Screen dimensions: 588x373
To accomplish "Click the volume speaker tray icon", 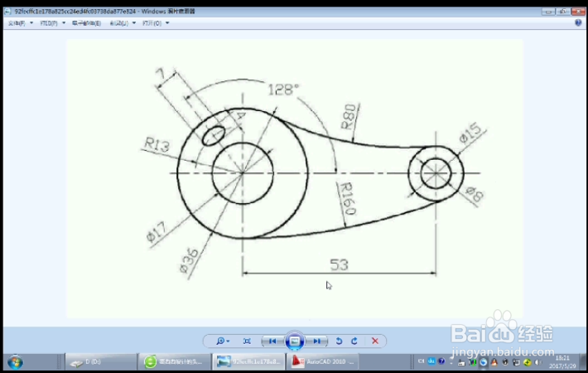I will [x=538, y=362].
